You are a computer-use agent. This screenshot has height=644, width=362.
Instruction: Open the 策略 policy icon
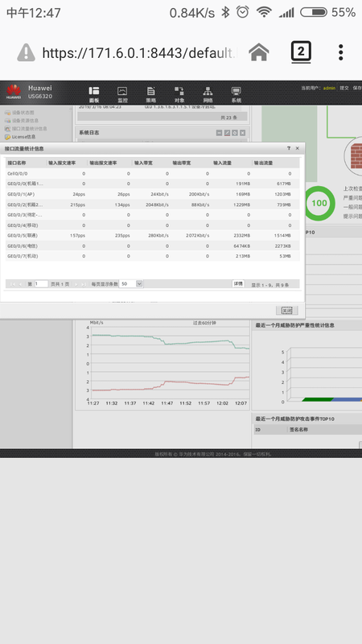[x=150, y=94]
